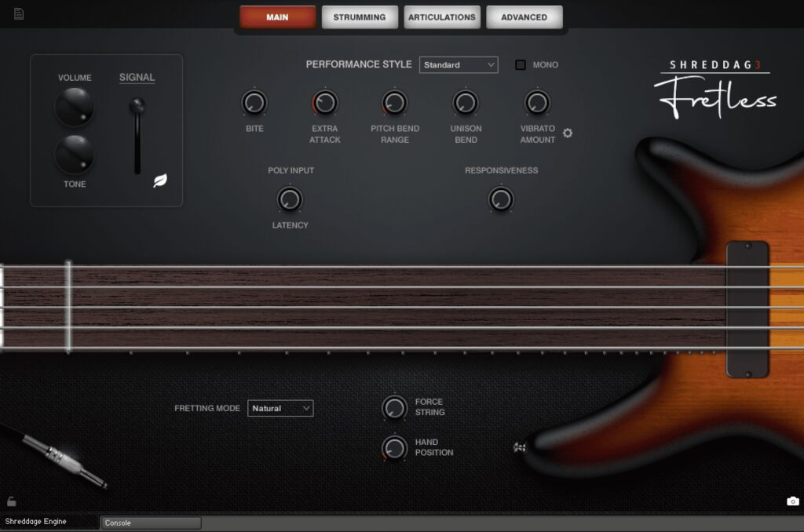Screen dimensions: 804x532
Task: Expand the Fretting Mode dropdown
Action: click(280, 408)
